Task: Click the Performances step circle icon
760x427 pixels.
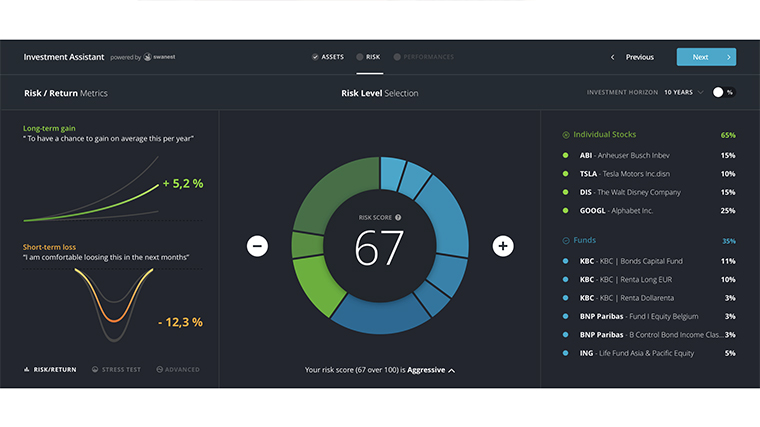Action: pos(397,57)
